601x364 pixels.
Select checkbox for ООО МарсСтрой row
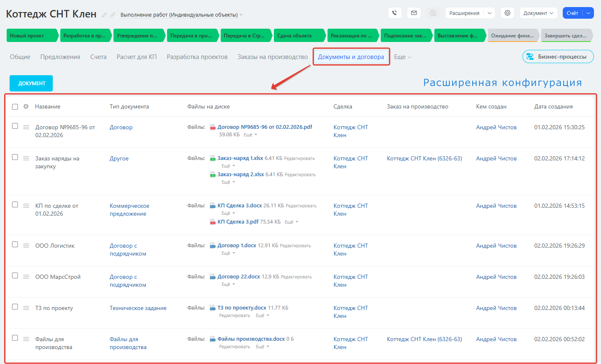coord(15,275)
